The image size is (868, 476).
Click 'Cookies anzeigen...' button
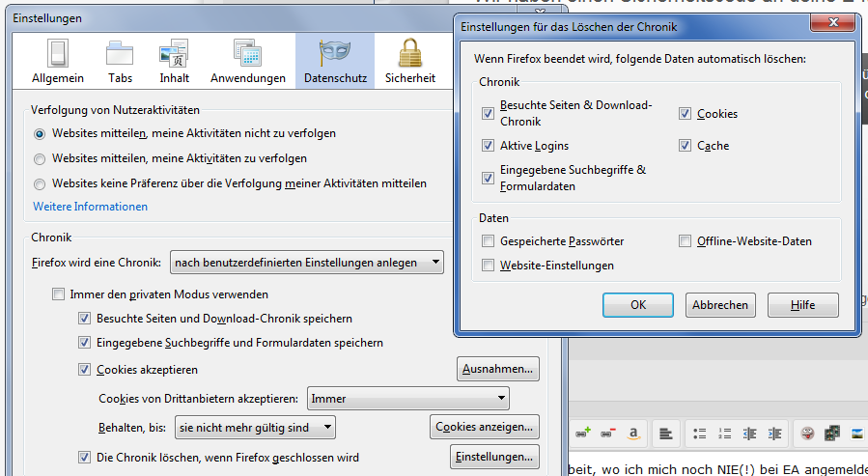coord(485,427)
